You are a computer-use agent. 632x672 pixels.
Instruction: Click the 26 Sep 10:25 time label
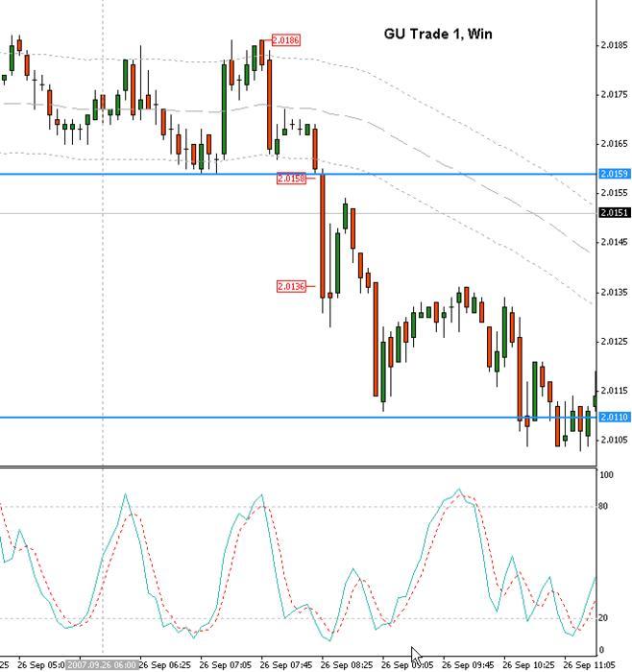pyautogui.click(x=528, y=665)
